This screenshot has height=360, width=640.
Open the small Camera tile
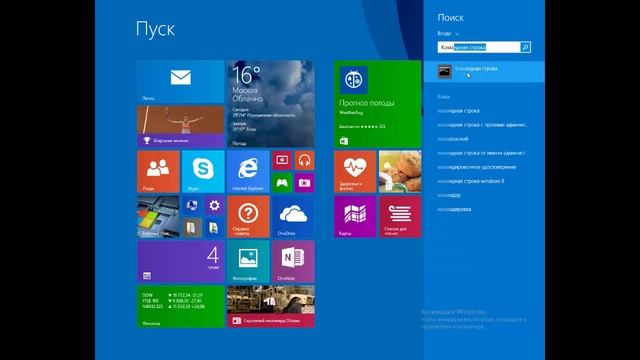(304, 182)
